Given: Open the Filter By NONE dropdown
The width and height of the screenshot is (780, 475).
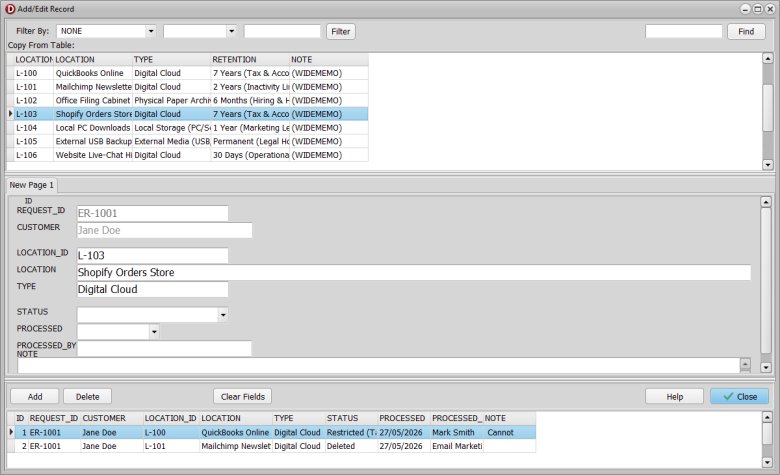Looking at the screenshot, I should tap(151, 31).
